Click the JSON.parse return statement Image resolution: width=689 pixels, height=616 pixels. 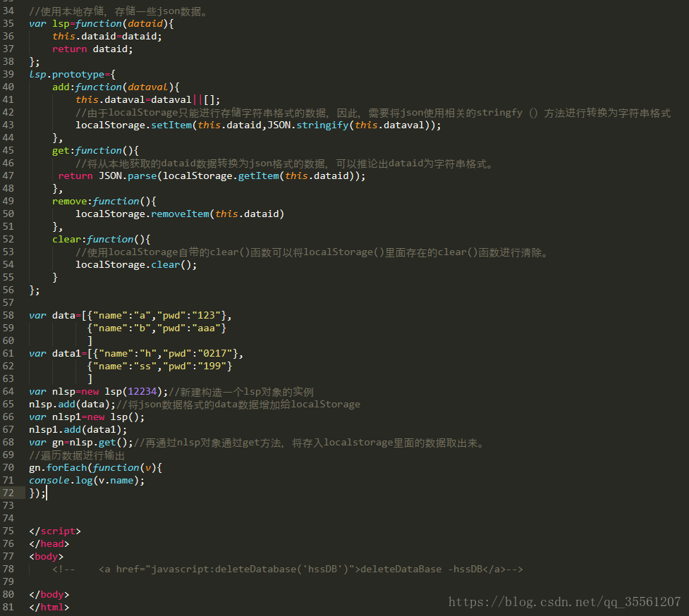pos(212,175)
